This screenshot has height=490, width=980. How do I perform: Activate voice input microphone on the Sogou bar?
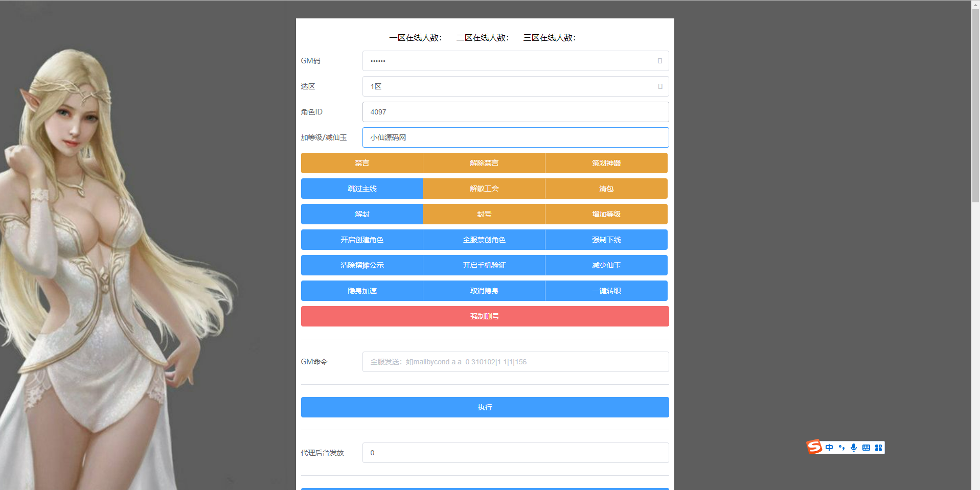point(854,448)
